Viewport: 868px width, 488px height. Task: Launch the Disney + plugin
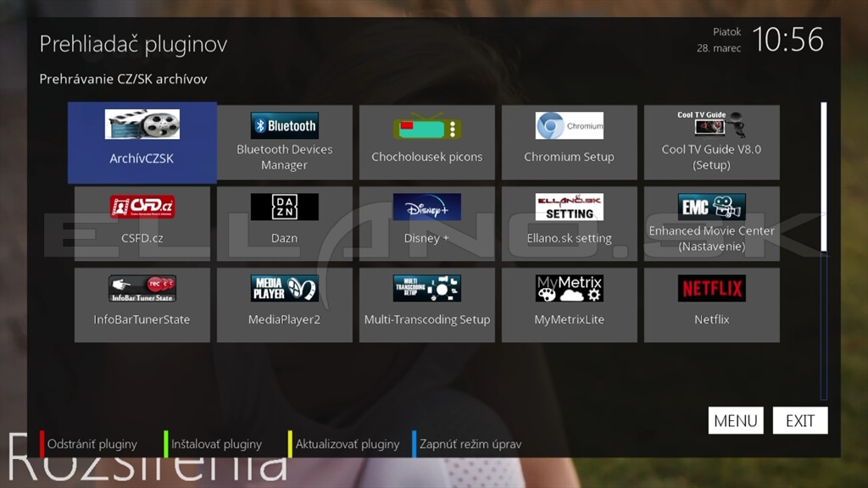(427, 224)
